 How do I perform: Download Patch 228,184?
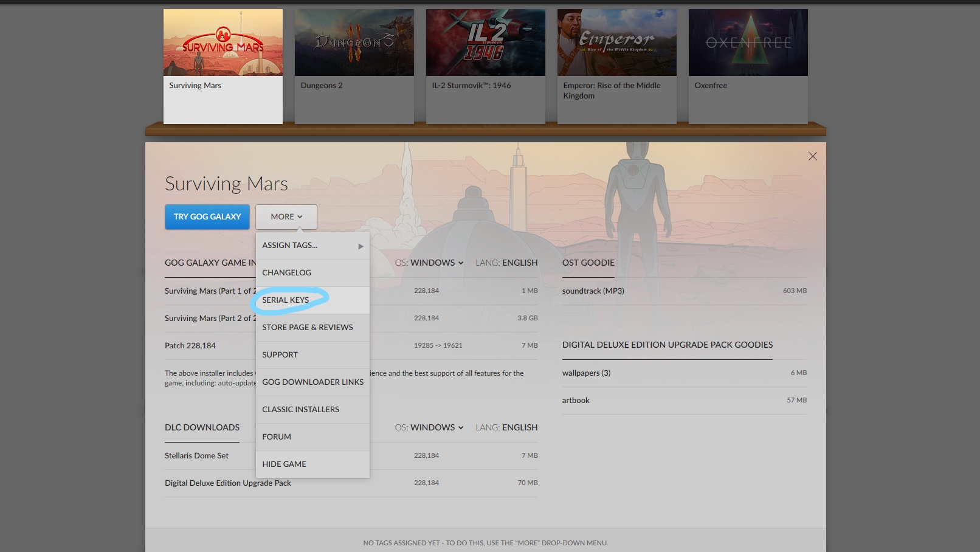click(351, 346)
